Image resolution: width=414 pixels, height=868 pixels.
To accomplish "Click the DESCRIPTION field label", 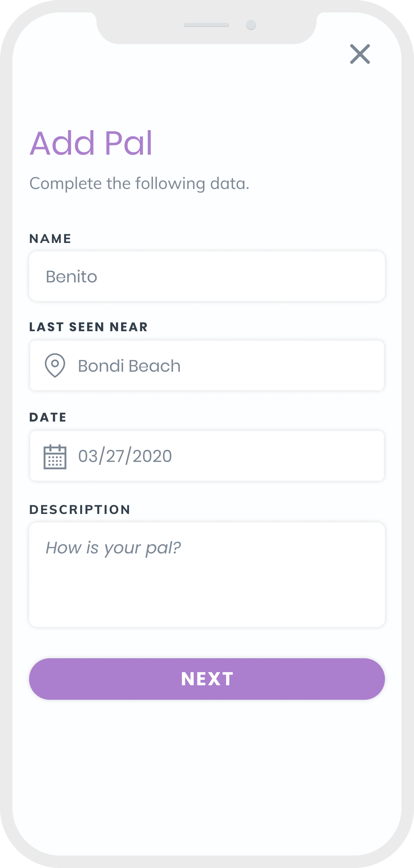I will (80, 509).
